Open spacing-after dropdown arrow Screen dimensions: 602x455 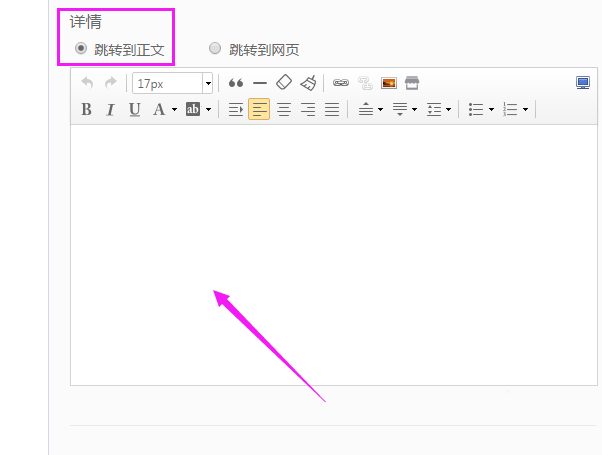coord(415,110)
